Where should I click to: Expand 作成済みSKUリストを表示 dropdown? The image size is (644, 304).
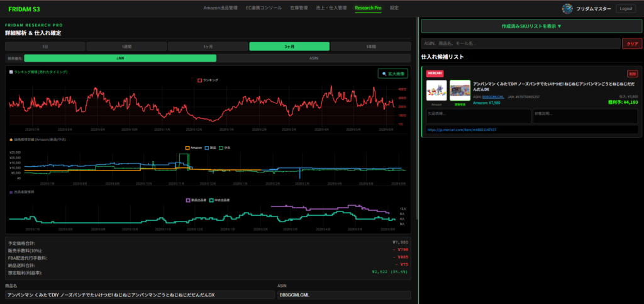(x=531, y=26)
